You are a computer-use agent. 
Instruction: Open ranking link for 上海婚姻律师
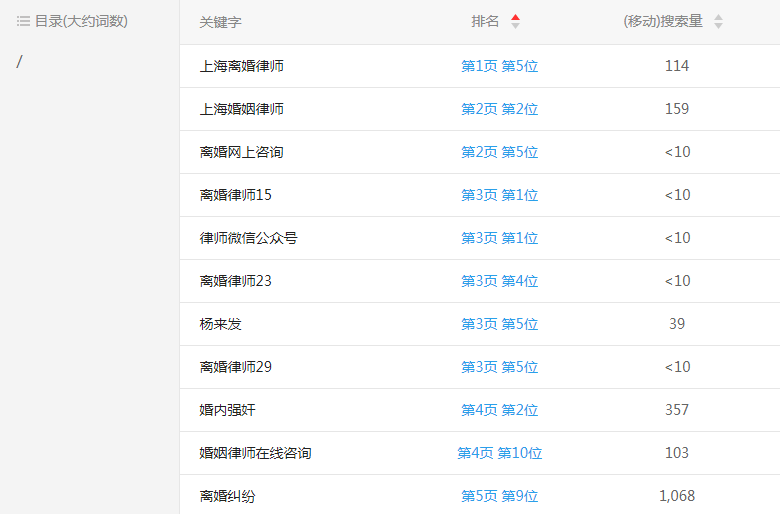coord(499,109)
